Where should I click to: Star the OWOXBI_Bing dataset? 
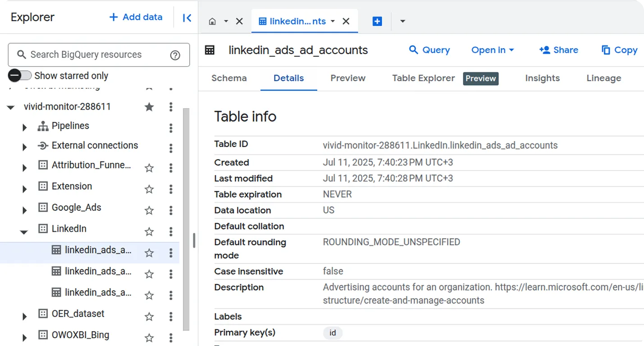[x=149, y=337]
